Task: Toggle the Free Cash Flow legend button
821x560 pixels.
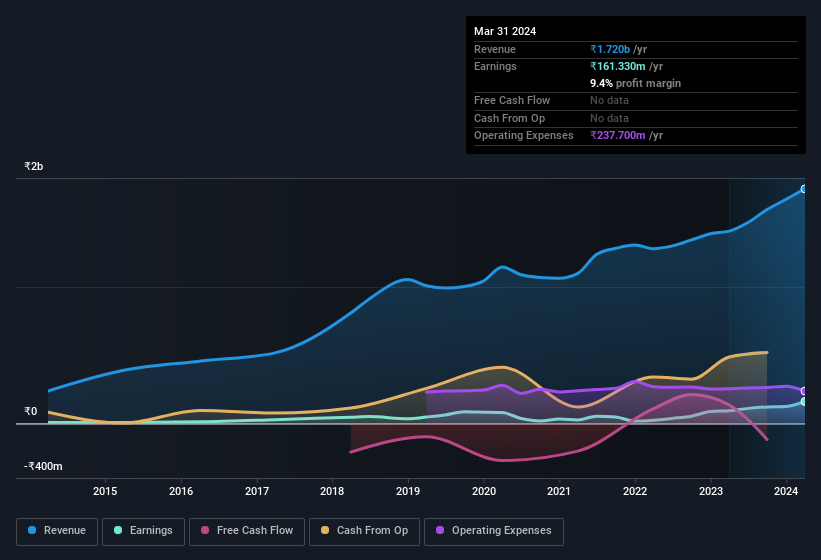Action: (x=247, y=531)
